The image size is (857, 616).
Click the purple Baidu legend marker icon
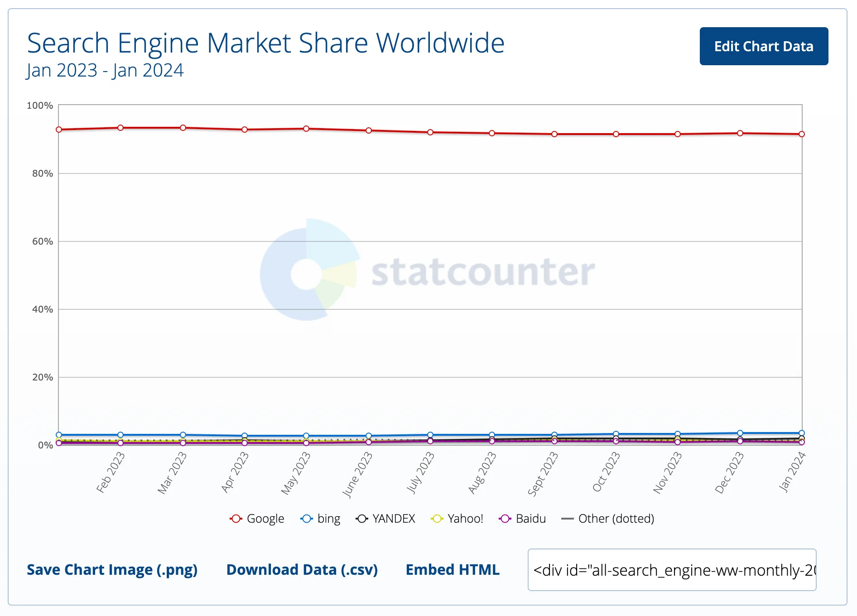(x=506, y=519)
